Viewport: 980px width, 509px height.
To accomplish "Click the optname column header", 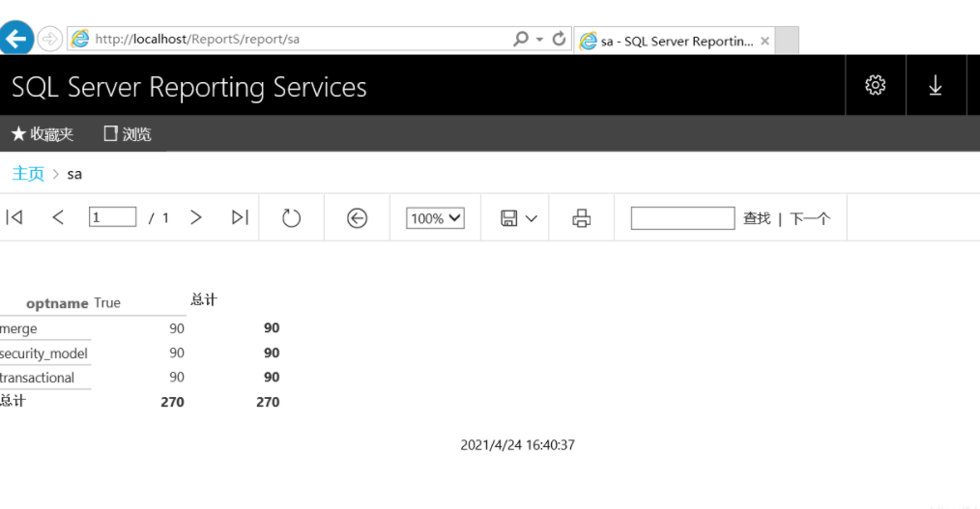I will [57, 303].
